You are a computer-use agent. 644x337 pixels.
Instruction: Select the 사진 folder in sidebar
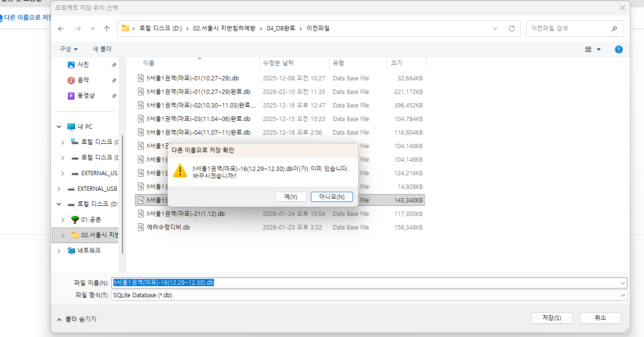(x=83, y=65)
